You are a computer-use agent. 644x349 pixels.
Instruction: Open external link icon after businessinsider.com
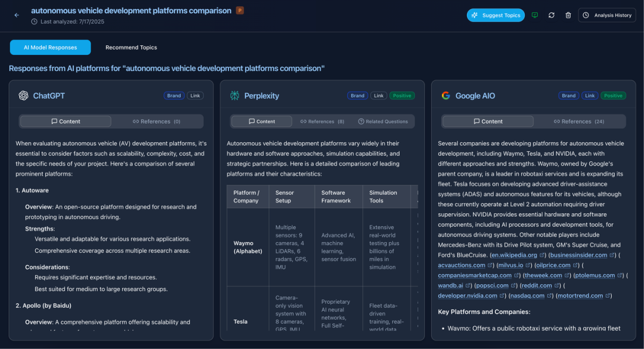pyautogui.click(x=612, y=255)
